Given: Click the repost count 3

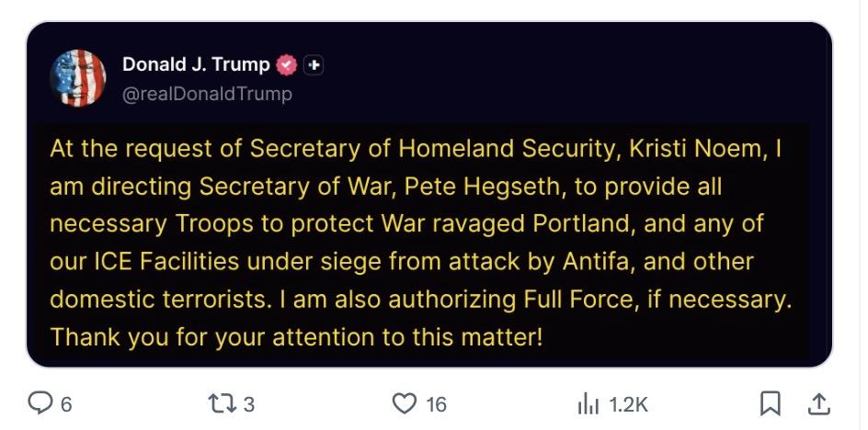Looking at the screenshot, I should (x=248, y=404).
